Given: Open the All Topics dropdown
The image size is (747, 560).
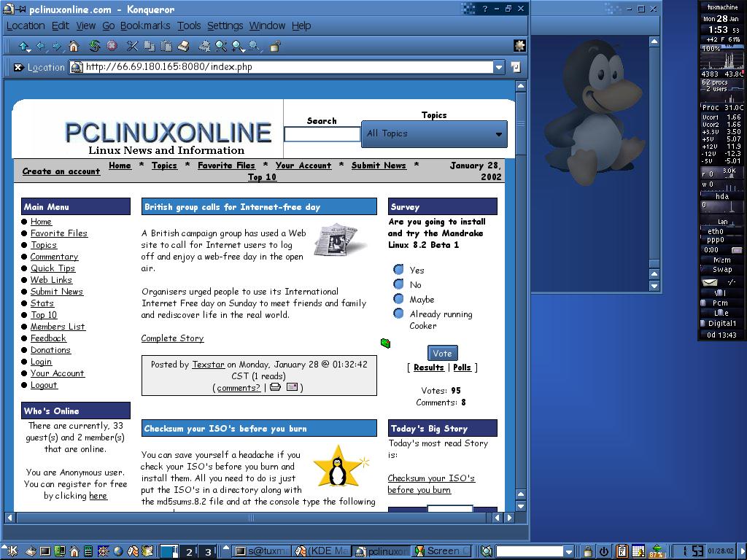Looking at the screenshot, I should pyautogui.click(x=435, y=134).
